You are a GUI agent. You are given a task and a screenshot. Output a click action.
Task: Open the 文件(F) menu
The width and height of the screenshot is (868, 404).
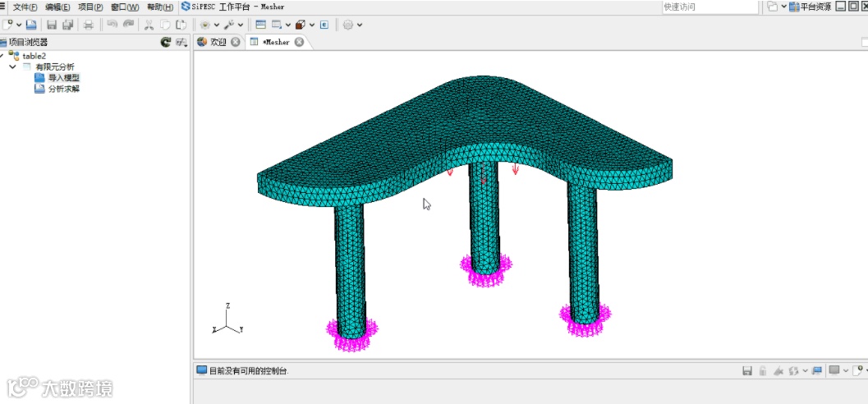pos(25,7)
